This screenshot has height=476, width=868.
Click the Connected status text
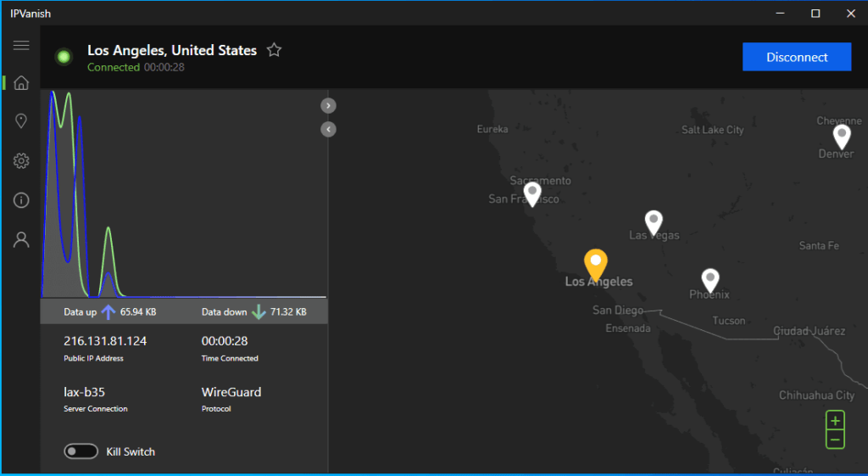(114, 68)
